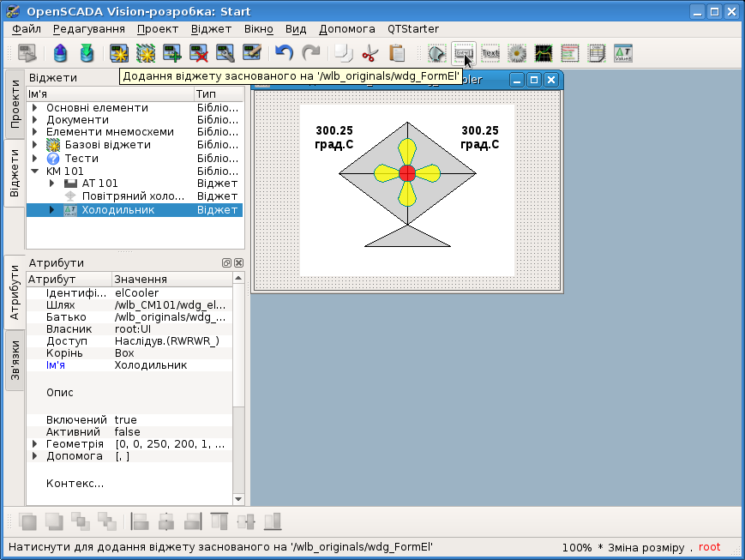Screen dimensions: 745x560
Task: Click the 'root' user label in status bar
Action: click(709, 547)
